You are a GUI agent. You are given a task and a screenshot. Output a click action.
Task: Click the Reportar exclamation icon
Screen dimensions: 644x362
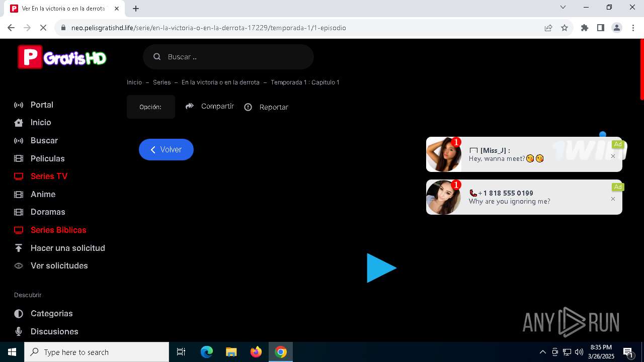click(x=248, y=107)
